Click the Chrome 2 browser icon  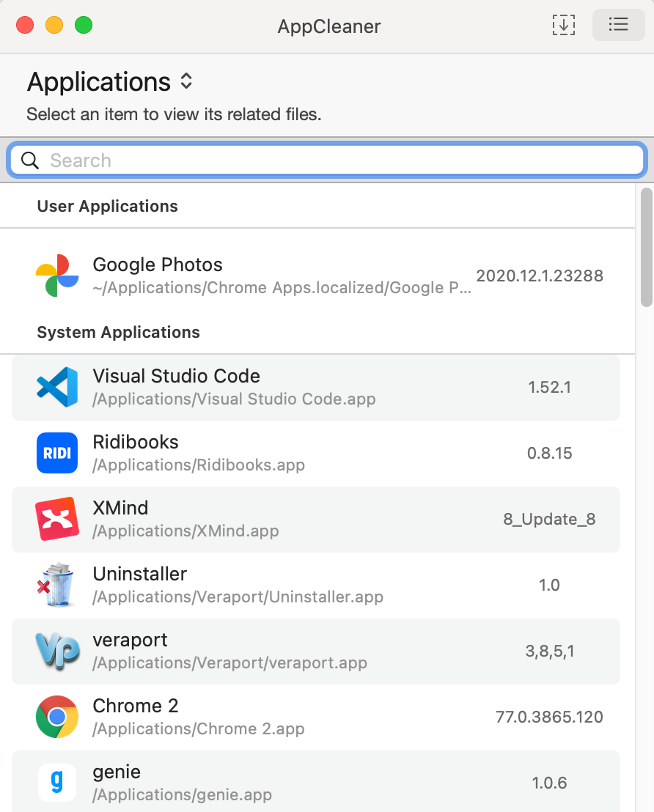click(x=57, y=717)
